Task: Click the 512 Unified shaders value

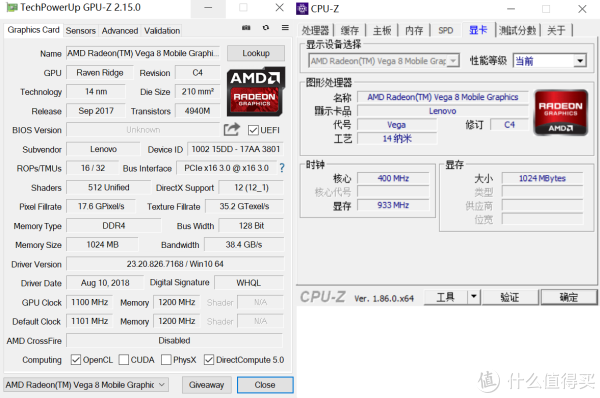Action: (108, 187)
